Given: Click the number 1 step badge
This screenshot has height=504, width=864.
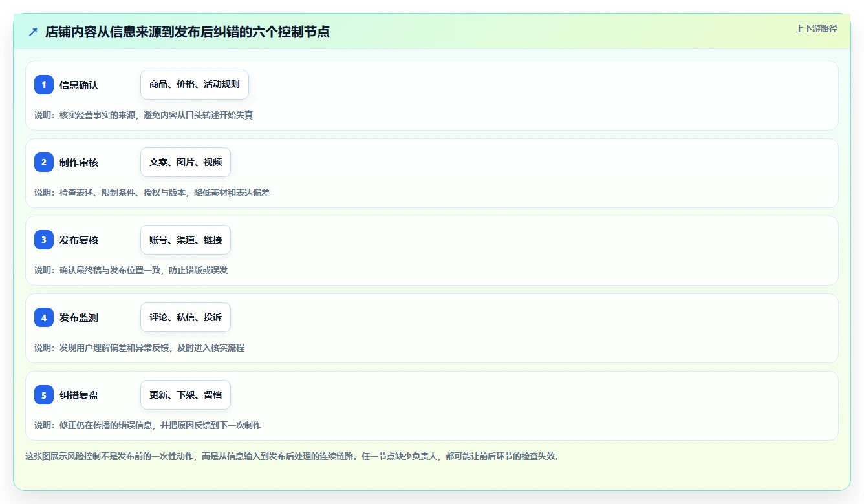Looking at the screenshot, I should (x=44, y=85).
